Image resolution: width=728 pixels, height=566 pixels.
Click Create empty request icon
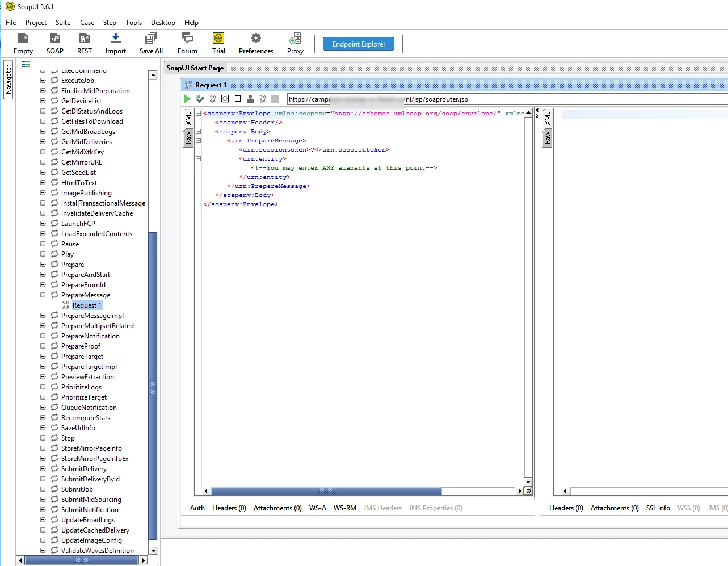(238, 99)
